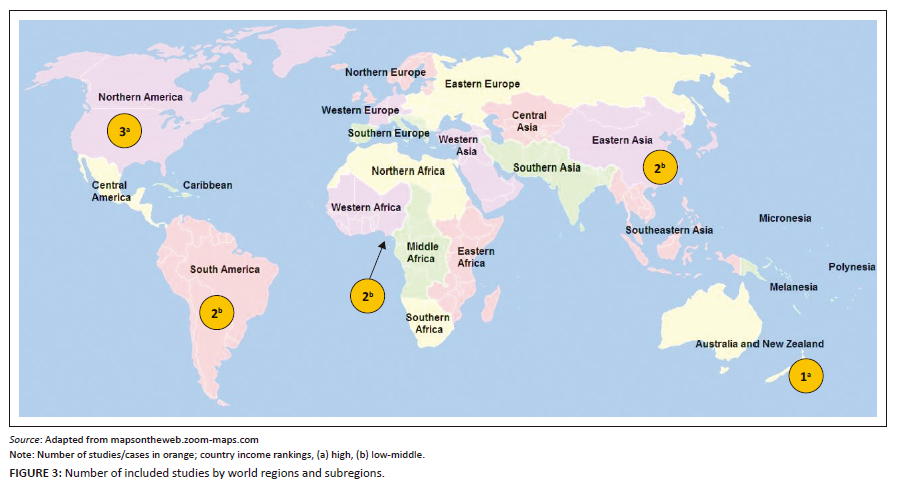Click the Southern Asia region label

(x=547, y=168)
